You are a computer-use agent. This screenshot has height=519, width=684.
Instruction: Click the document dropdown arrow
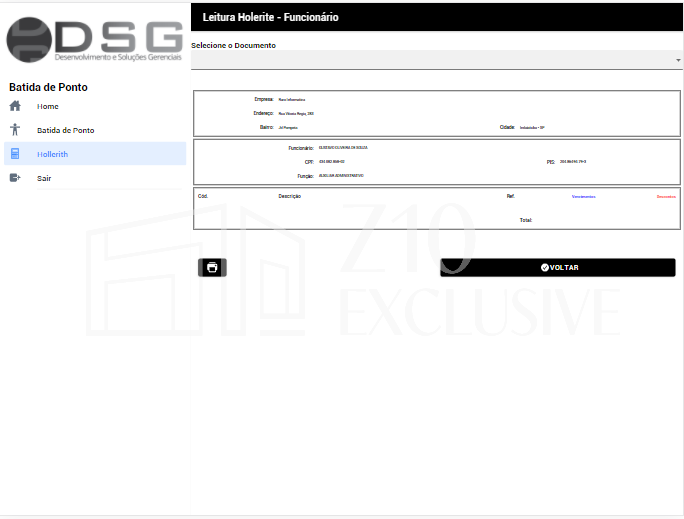tap(677, 61)
